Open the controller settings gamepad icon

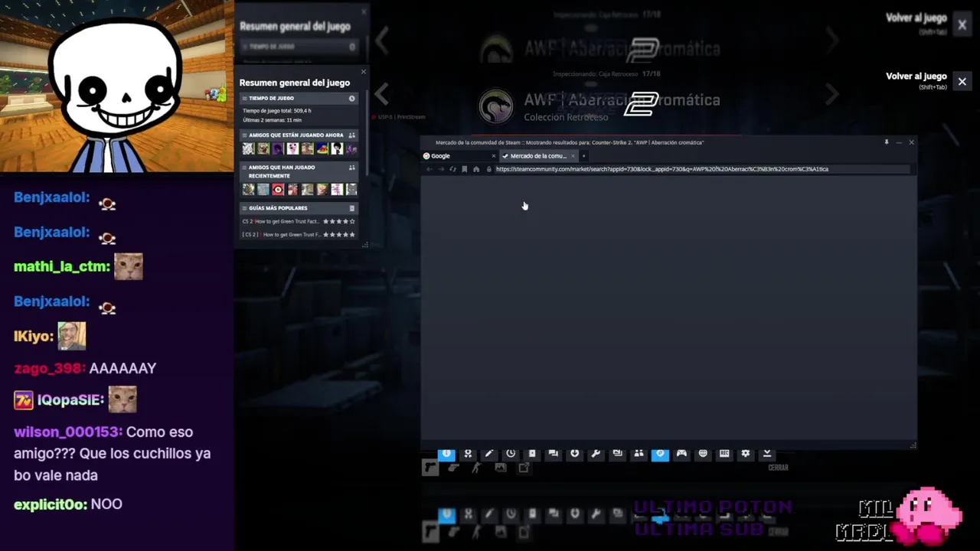(681, 454)
